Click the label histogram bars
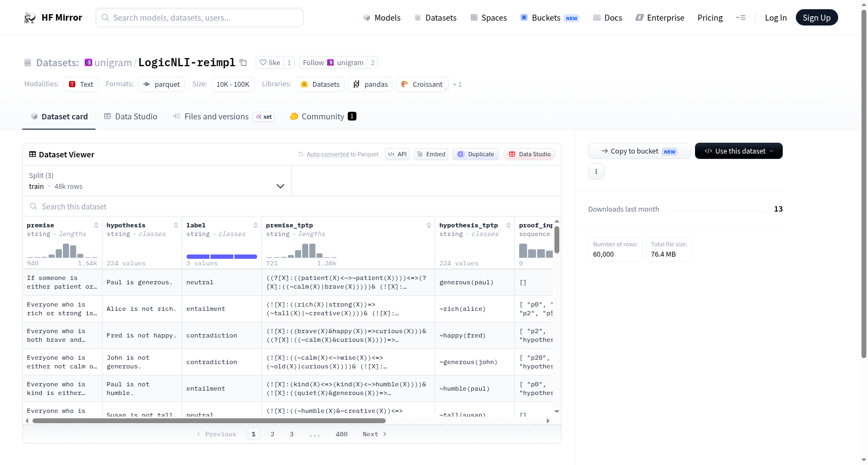 [x=222, y=257]
